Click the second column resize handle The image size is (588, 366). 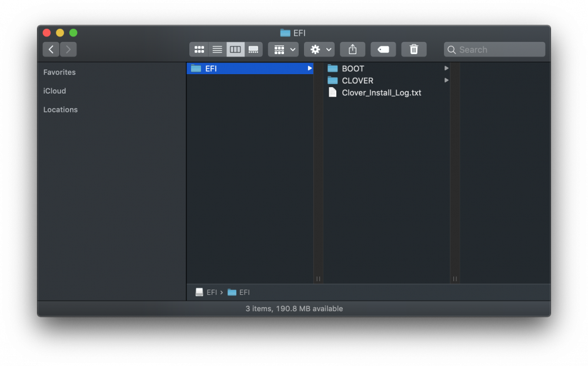coord(455,279)
